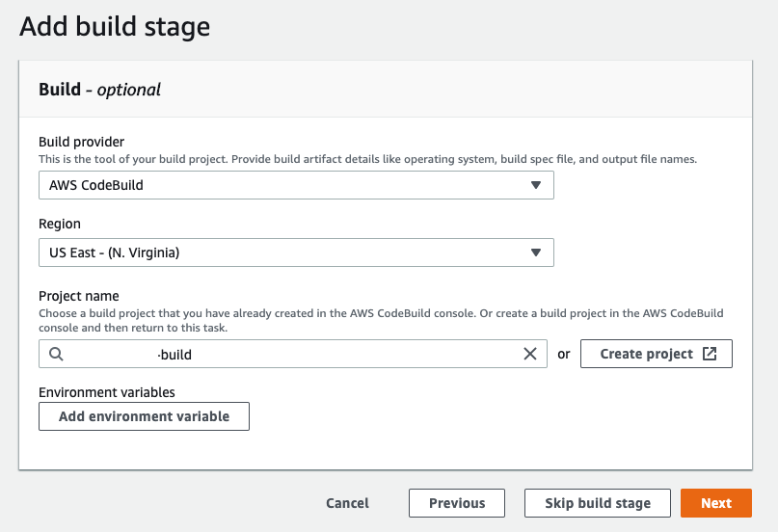Image resolution: width=778 pixels, height=532 pixels.
Task: Expand the US East (N. Virginia) region selector
Action: point(289,253)
